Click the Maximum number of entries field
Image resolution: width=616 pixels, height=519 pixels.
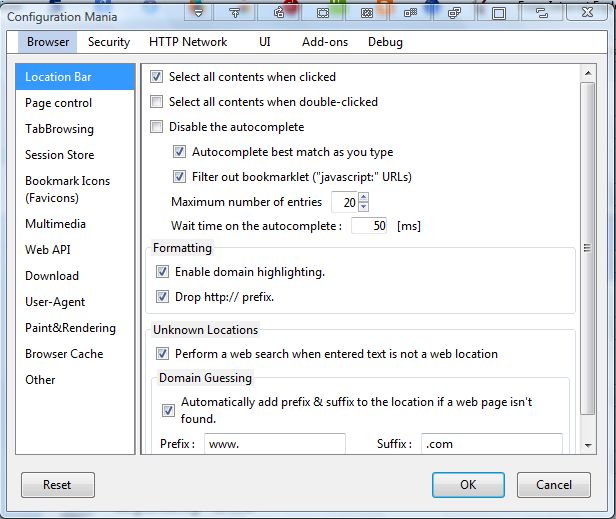pos(345,202)
